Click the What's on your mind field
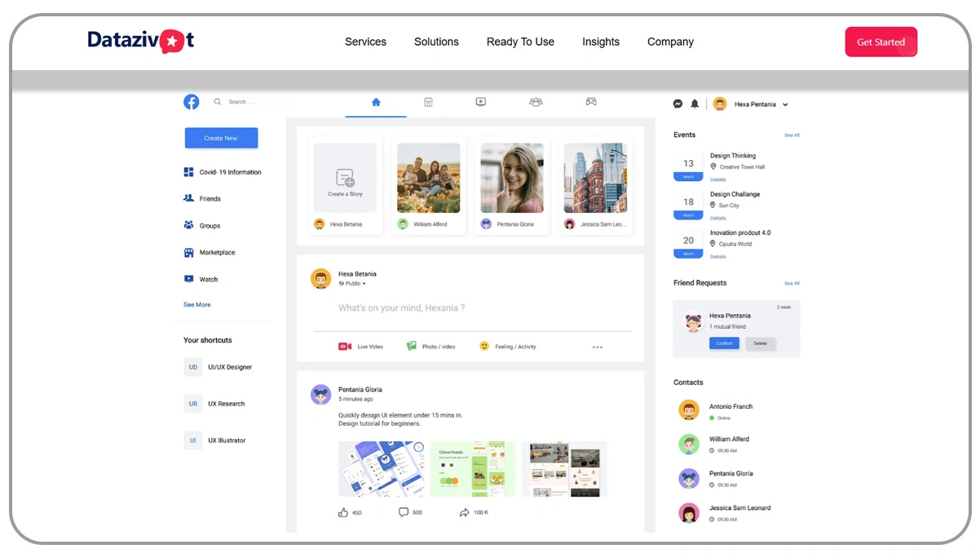980x558 pixels. click(x=402, y=308)
